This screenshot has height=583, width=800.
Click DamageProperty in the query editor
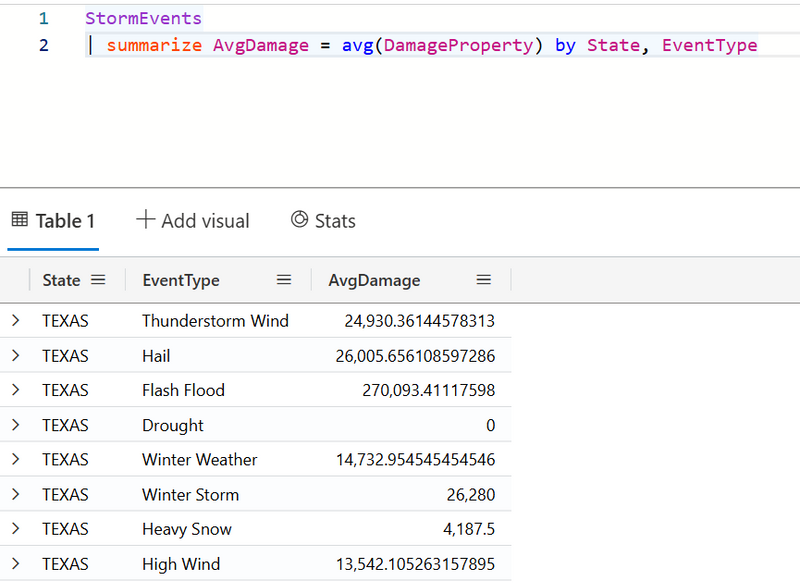pyautogui.click(x=458, y=45)
